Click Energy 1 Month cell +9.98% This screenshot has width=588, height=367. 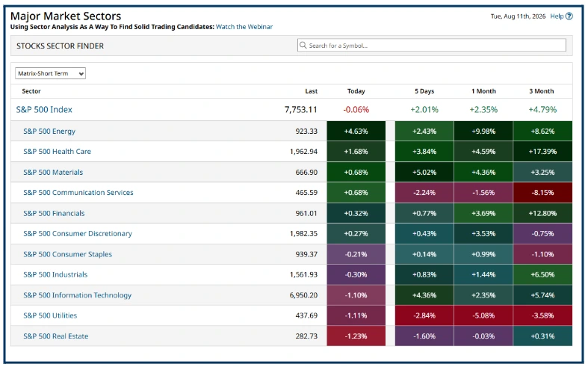point(483,131)
